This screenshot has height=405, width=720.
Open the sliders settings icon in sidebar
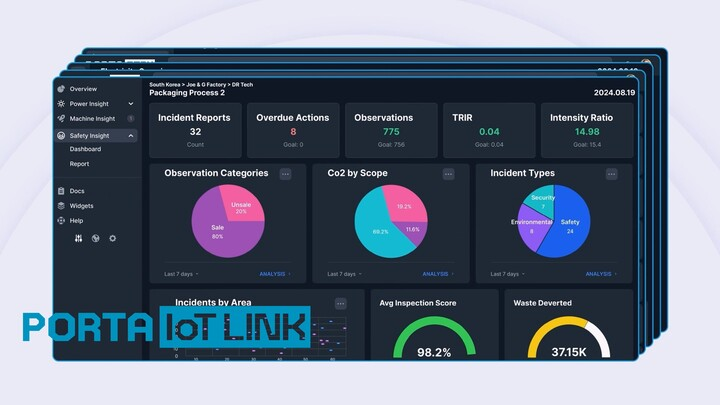click(79, 238)
